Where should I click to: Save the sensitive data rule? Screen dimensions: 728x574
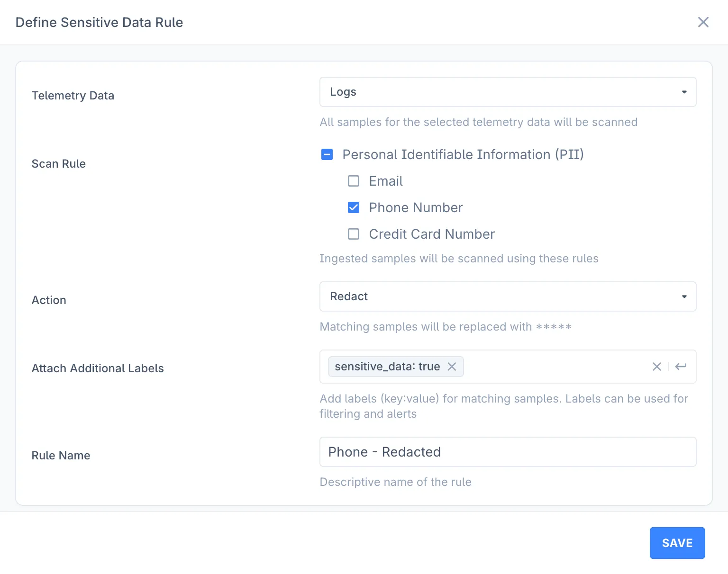677,543
